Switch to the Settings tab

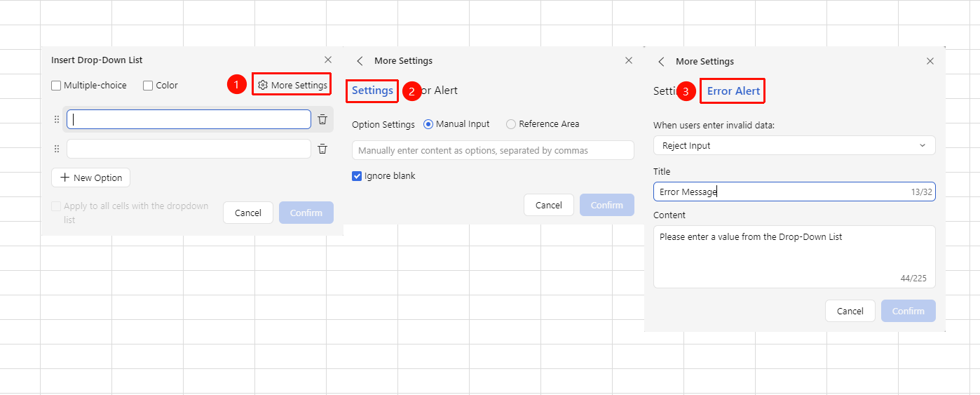pos(372,91)
